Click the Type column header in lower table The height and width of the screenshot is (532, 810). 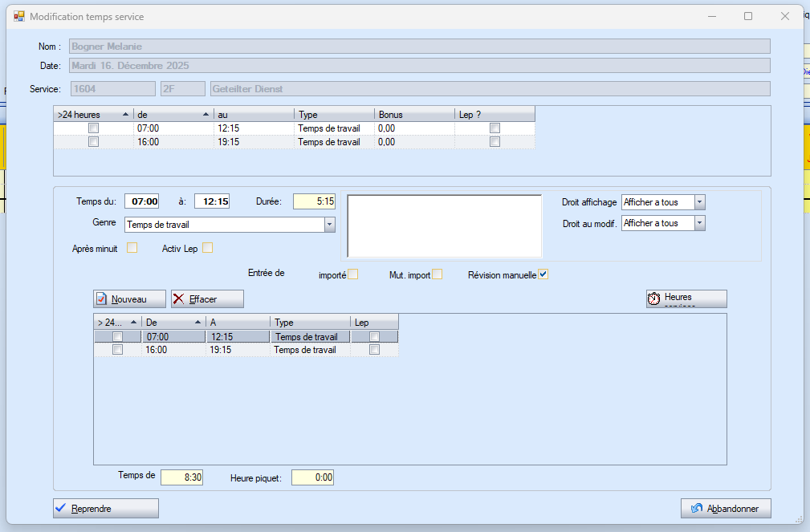[x=309, y=323]
